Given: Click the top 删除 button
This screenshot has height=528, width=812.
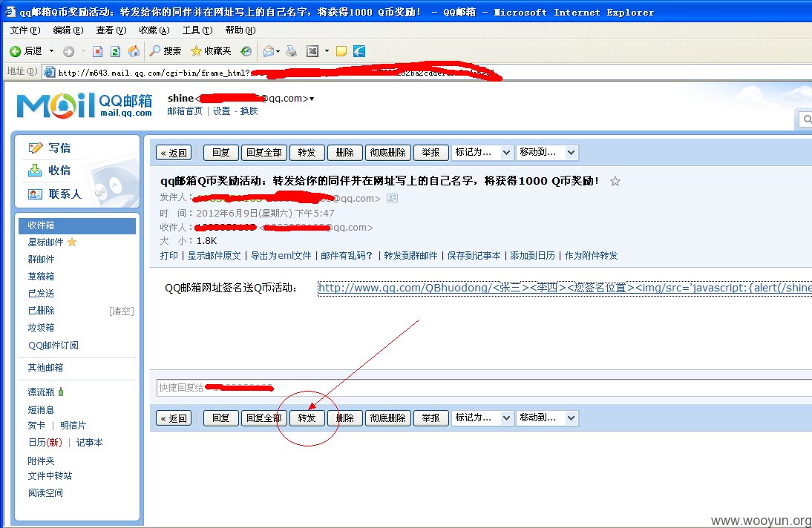Looking at the screenshot, I should (x=345, y=153).
